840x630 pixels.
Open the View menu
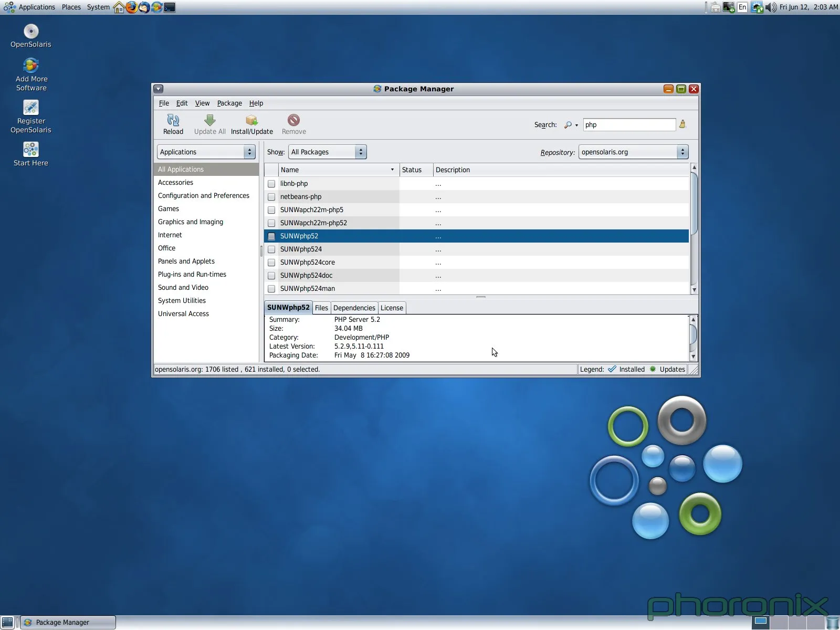(202, 103)
